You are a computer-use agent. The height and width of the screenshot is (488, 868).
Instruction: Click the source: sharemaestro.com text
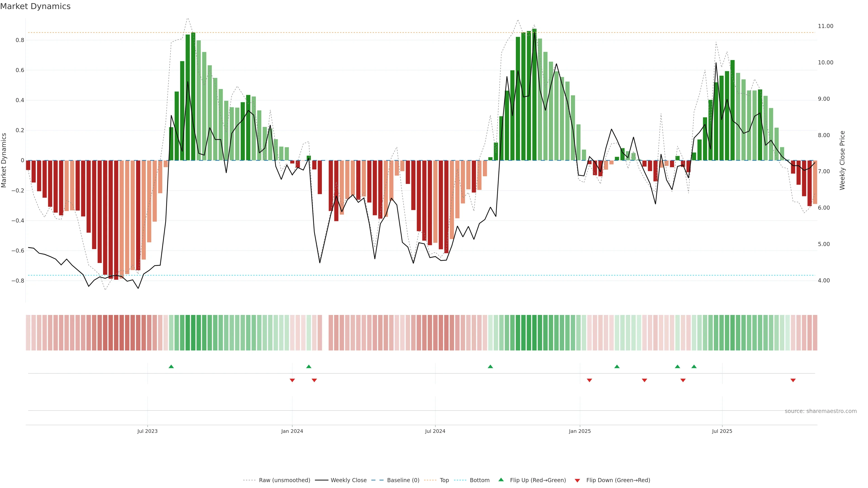(821, 411)
